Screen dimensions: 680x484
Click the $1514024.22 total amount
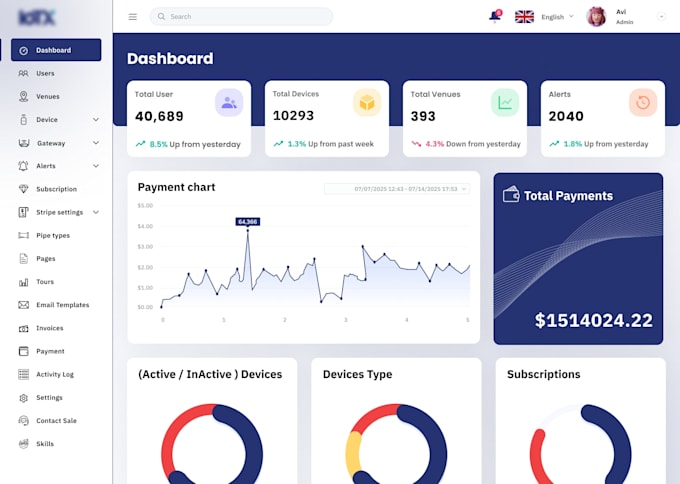point(593,320)
